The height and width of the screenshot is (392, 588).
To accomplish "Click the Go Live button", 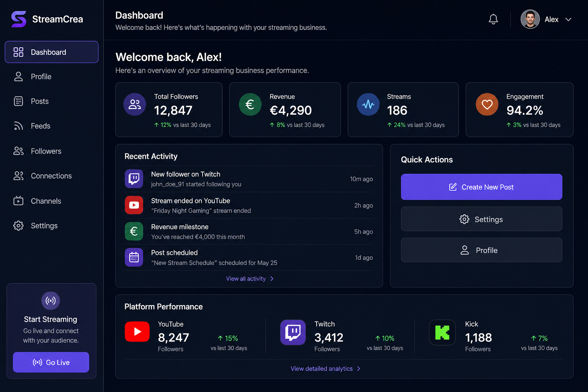I will coord(51,362).
